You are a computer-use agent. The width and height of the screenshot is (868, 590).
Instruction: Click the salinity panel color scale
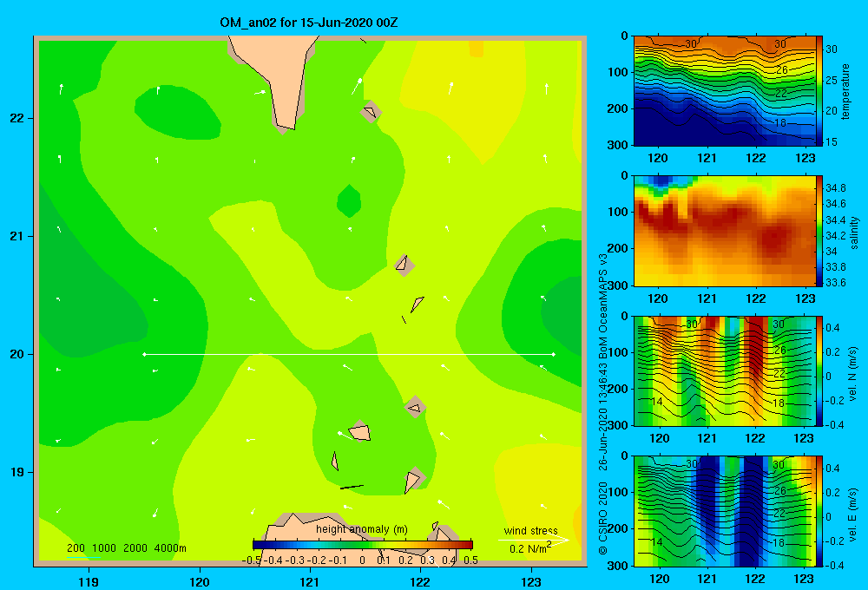(819, 231)
